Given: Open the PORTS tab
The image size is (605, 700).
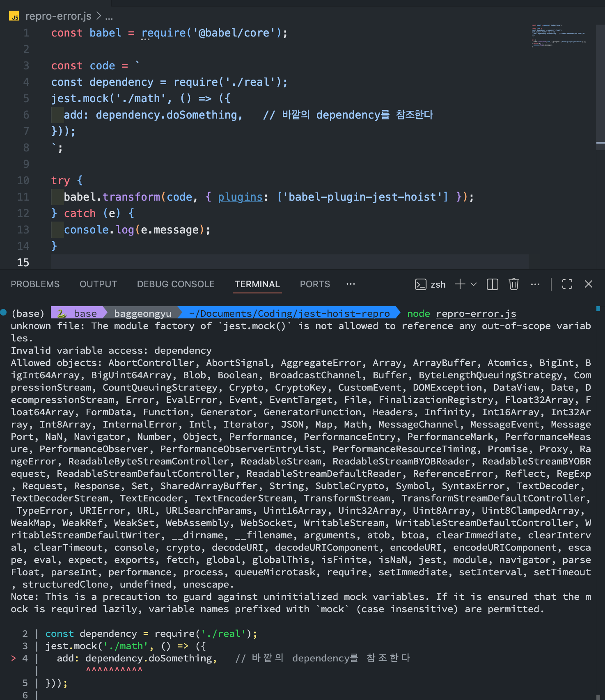Looking at the screenshot, I should pyautogui.click(x=315, y=284).
